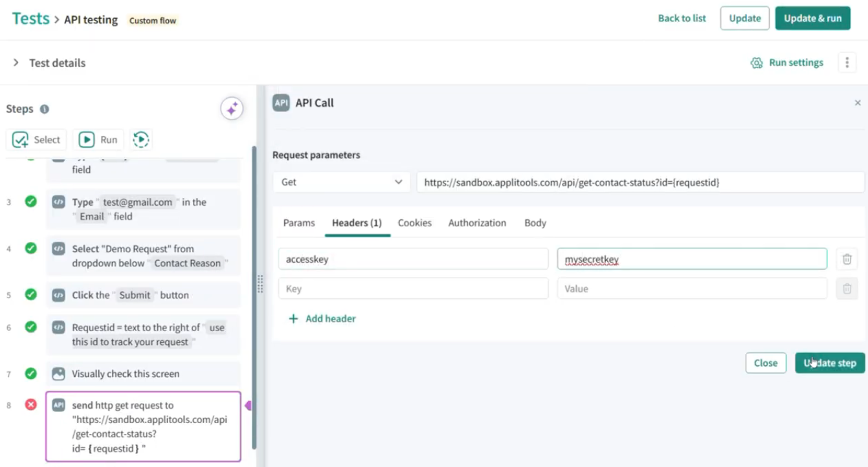Click Add header
The image size is (868, 467).
(322, 318)
